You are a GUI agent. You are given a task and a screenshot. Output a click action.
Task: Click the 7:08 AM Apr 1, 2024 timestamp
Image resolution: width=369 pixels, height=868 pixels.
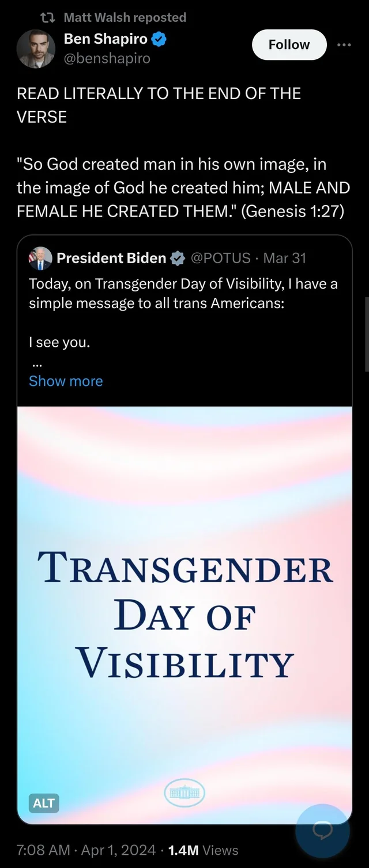86,850
